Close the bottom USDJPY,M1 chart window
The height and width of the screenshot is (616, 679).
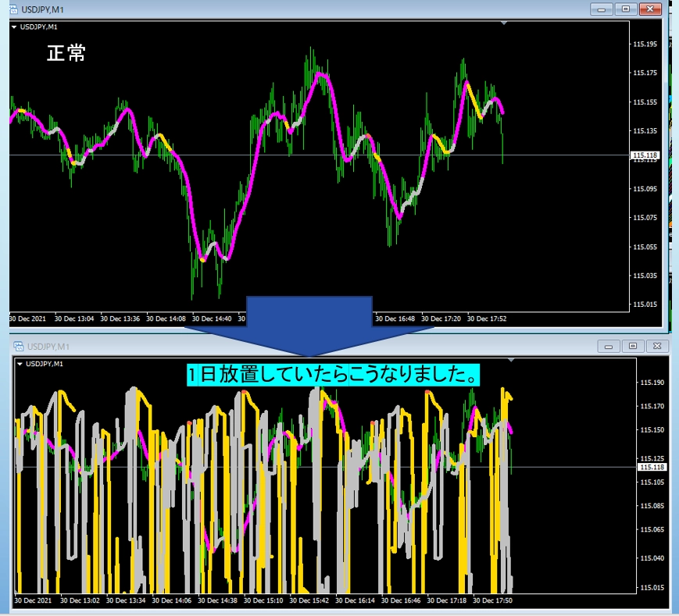pos(656,346)
